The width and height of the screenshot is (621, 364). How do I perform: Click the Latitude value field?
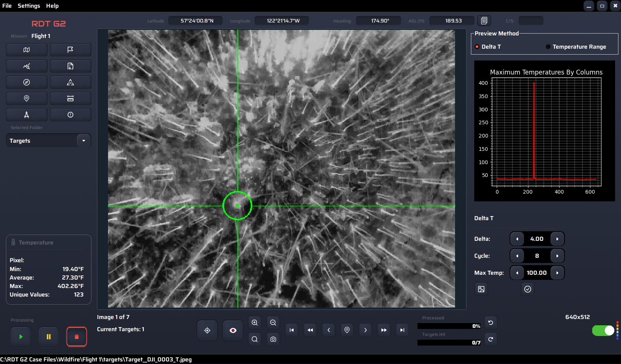[x=195, y=21]
